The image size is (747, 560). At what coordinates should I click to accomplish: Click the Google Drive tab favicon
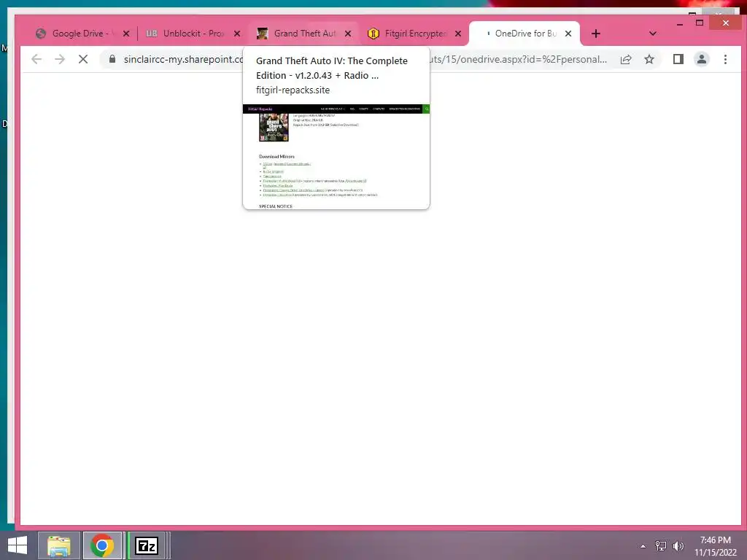[41, 34]
